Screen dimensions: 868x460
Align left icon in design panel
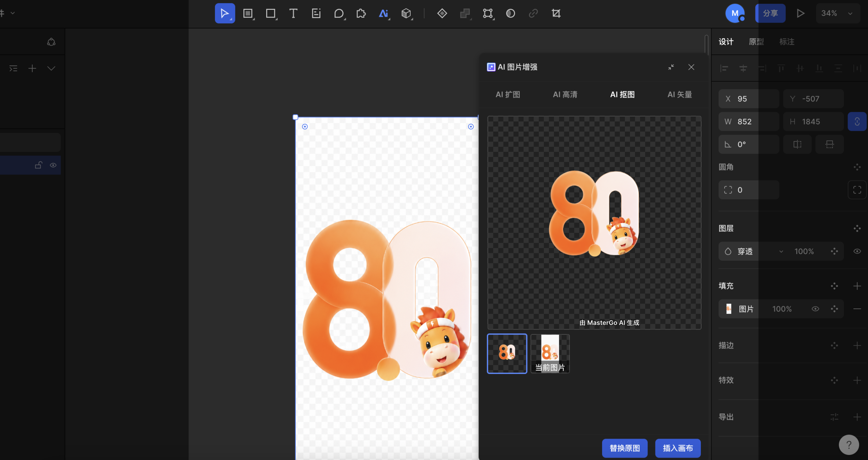724,68
